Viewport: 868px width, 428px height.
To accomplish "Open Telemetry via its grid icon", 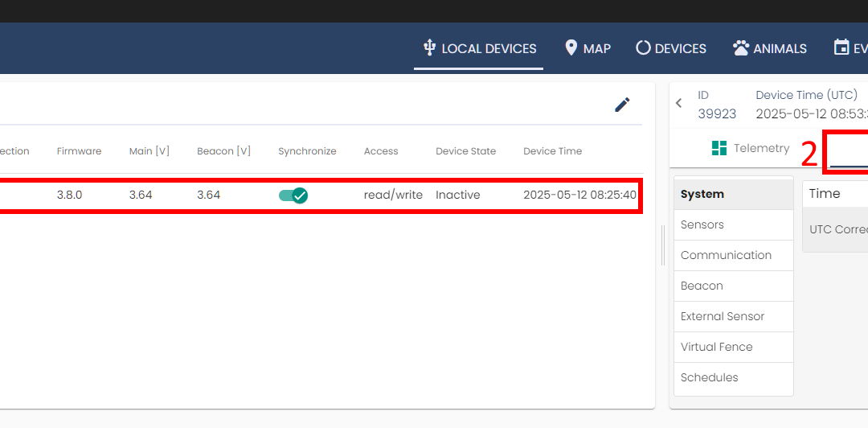I will (719, 148).
